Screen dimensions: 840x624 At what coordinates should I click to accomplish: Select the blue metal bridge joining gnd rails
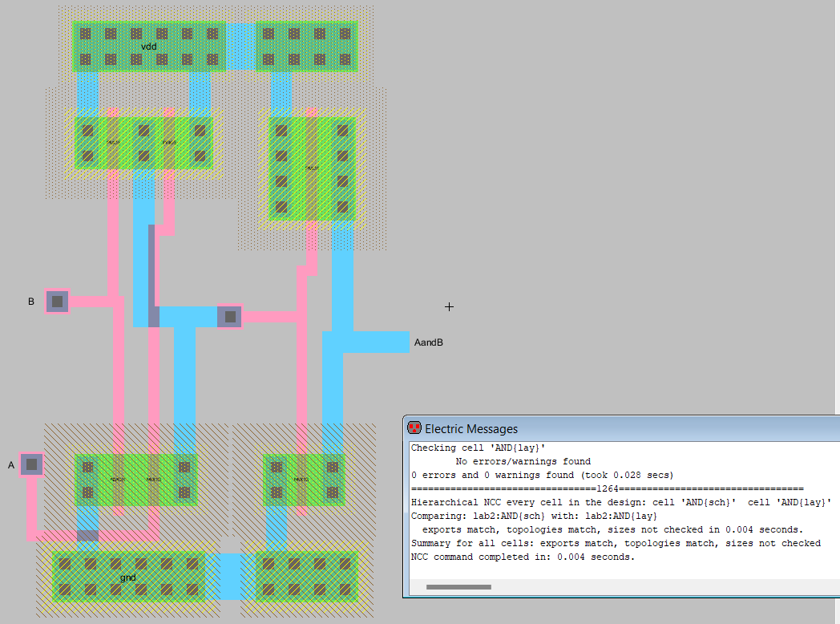click(x=230, y=577)
